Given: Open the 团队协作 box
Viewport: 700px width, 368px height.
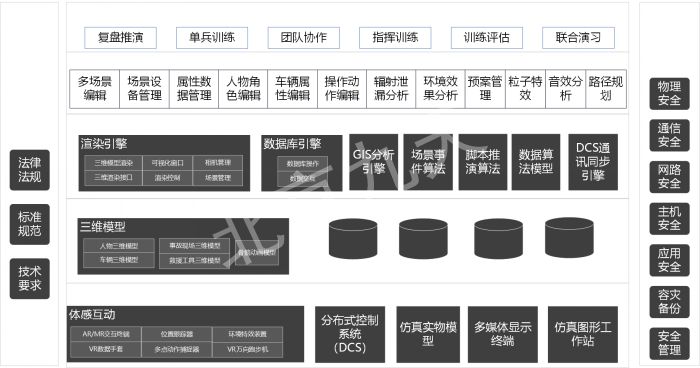Looking at the screenshot, I should [304, 38].
